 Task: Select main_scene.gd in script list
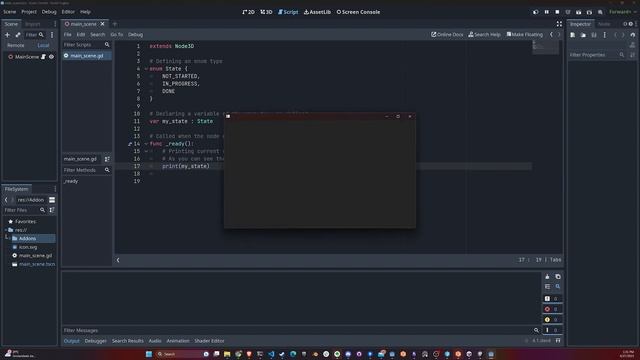(87, 56)
